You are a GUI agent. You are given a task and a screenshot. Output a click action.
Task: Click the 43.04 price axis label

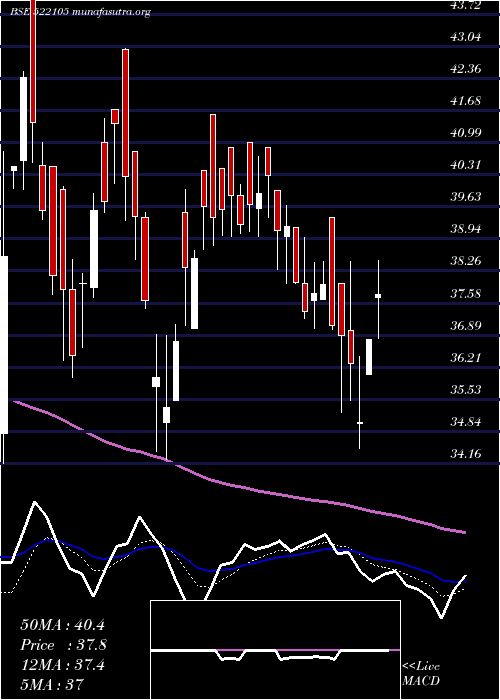[466, 37]
